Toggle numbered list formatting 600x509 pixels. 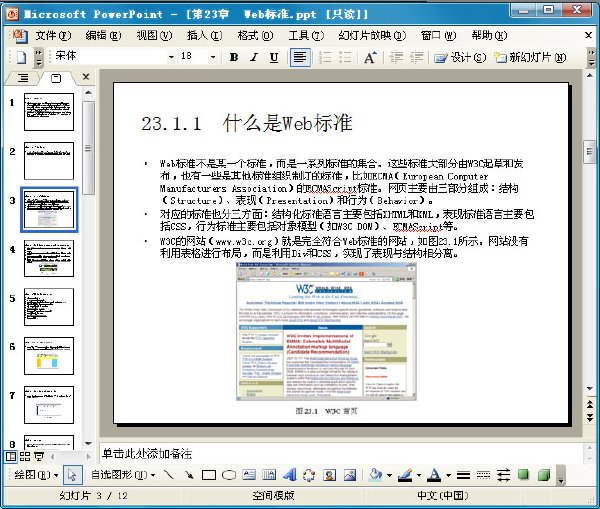324,57
